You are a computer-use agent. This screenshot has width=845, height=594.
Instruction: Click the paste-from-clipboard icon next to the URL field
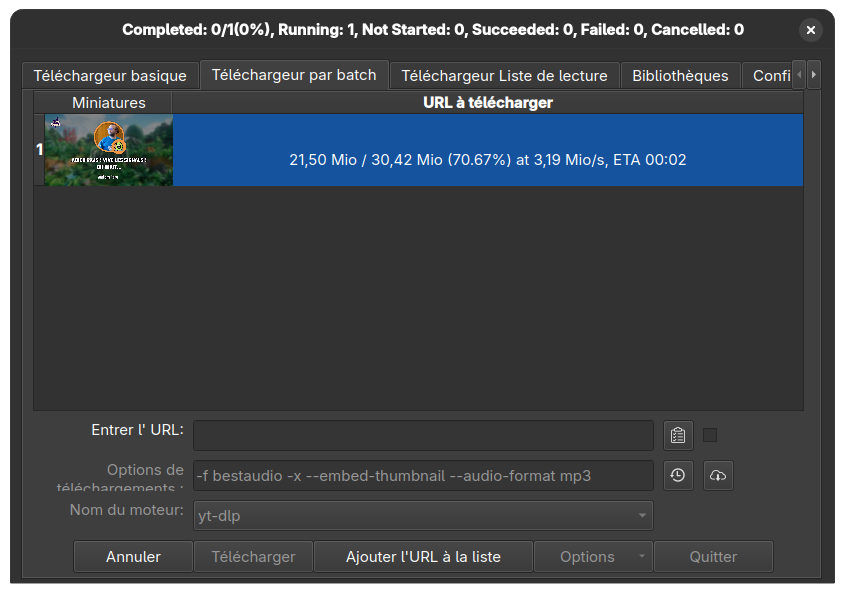coord(677,436)
